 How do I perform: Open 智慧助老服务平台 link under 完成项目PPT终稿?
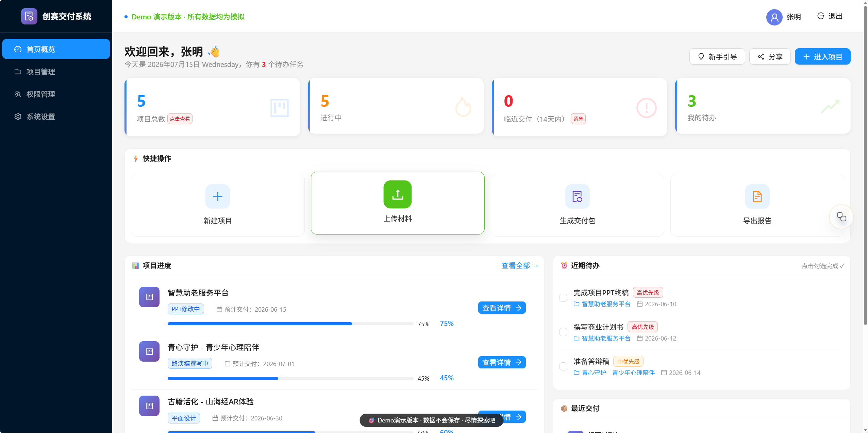pos(602,304)
